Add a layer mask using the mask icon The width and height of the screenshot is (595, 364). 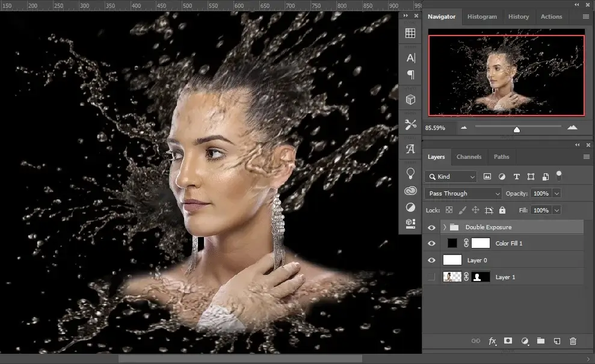[508, 341]
